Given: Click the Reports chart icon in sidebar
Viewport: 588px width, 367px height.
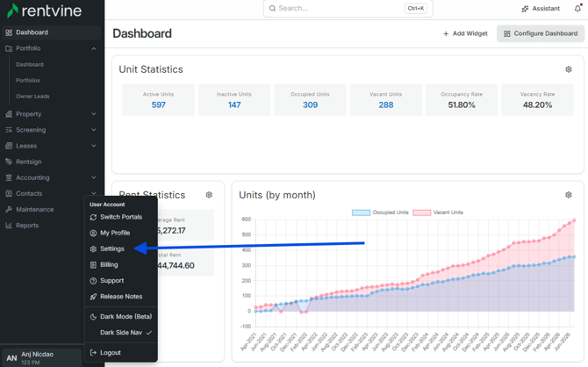Looking at the screenshot, I should coord(9,225).
